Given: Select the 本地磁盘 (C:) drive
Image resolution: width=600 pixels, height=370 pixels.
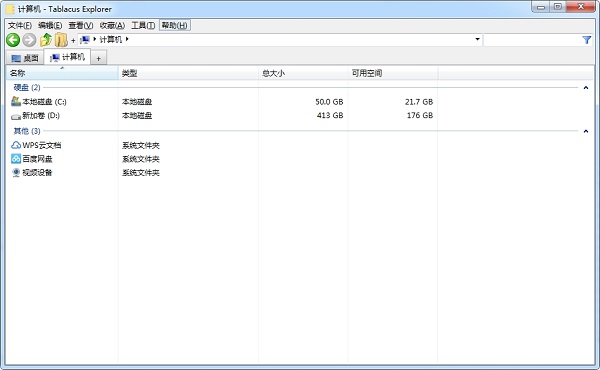Looking at the screenshot, I should 39,102.
